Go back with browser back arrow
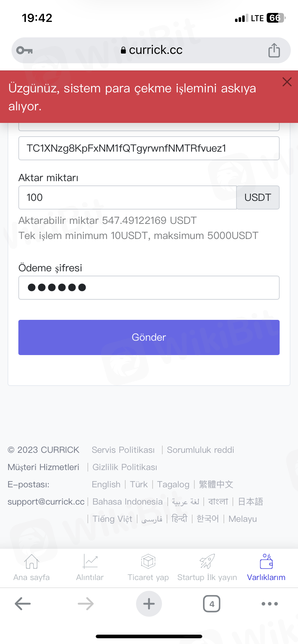 (23, 604)
